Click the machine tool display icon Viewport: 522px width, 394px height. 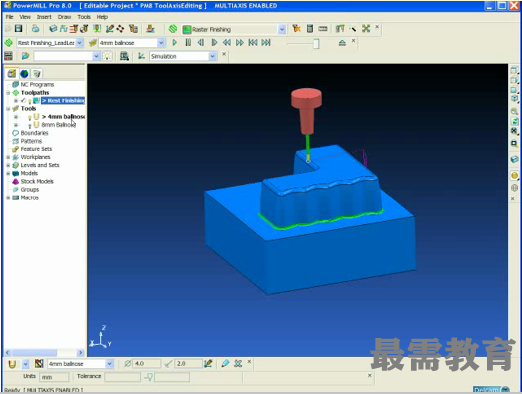point(124,56)
